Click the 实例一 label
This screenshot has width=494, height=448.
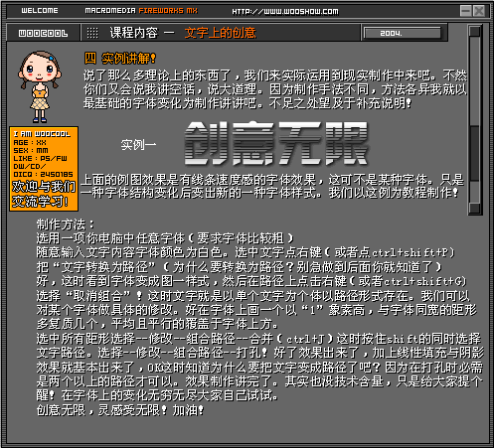click(x=138, y=145)
